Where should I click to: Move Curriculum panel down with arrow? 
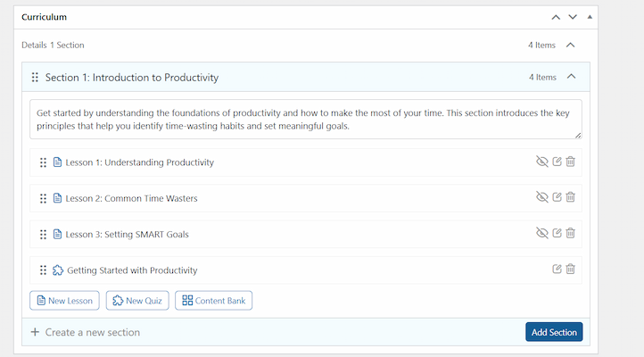tap(573, 17)
